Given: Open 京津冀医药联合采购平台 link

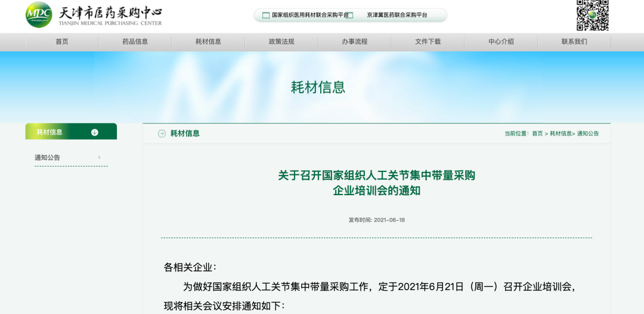Looking at the screenshot, I should (397, 15).
